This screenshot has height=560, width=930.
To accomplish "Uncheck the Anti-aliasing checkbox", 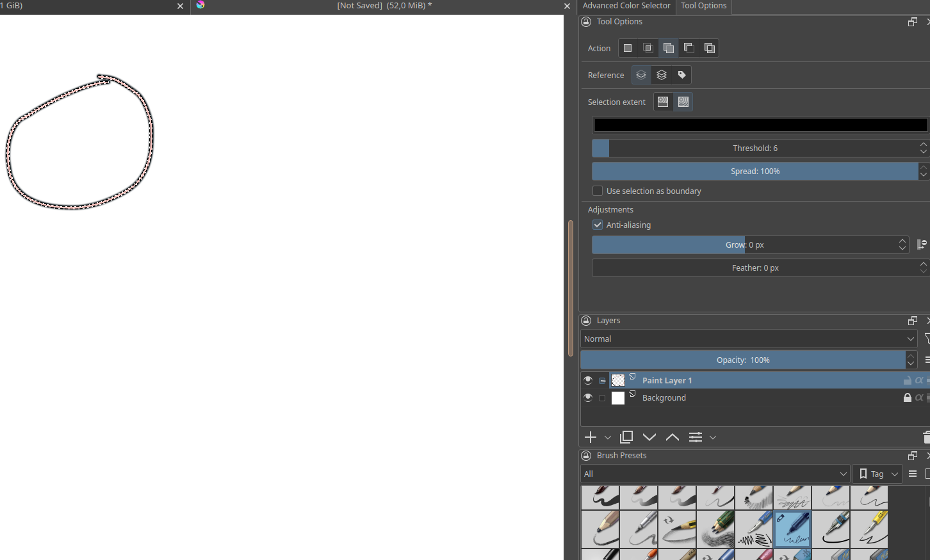I will coord(598,225).
